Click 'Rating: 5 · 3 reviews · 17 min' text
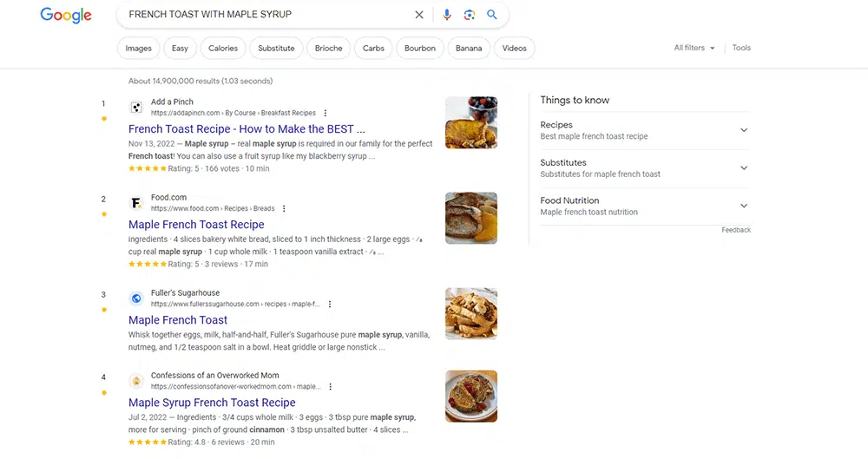Image resolution: width=868 pixels, height=459 pixels. 218,264
